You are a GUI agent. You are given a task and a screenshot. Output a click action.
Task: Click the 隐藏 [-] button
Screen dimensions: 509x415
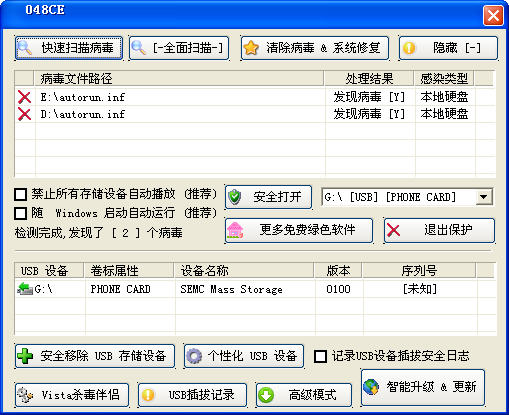pyautogui.click(x=448, y=48)
